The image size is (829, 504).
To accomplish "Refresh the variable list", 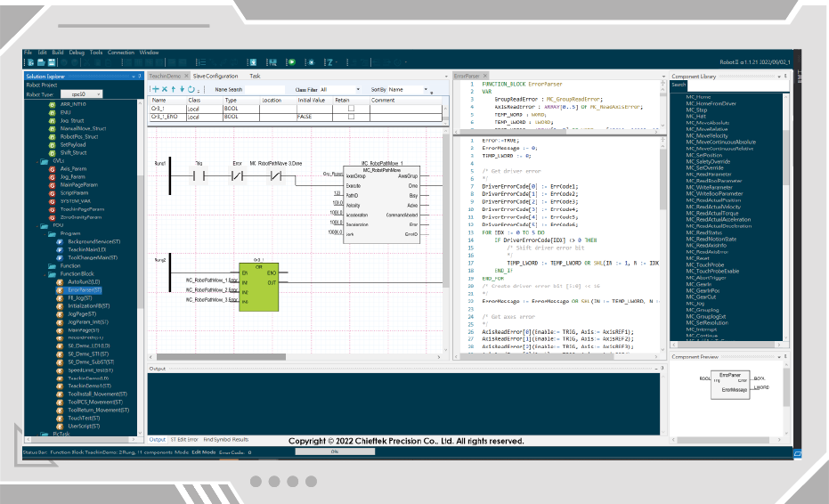I will pyautogui.click(x=191, y=89).
